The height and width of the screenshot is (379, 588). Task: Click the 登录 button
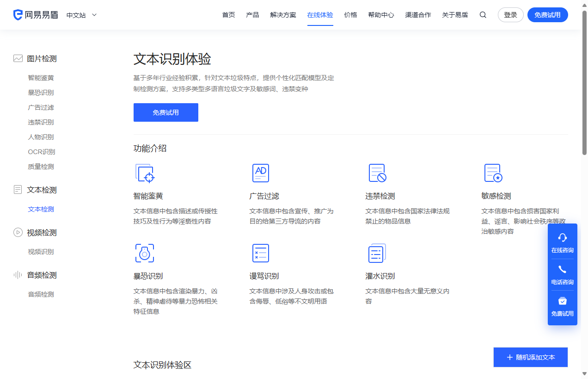click(x=510, y=14)
